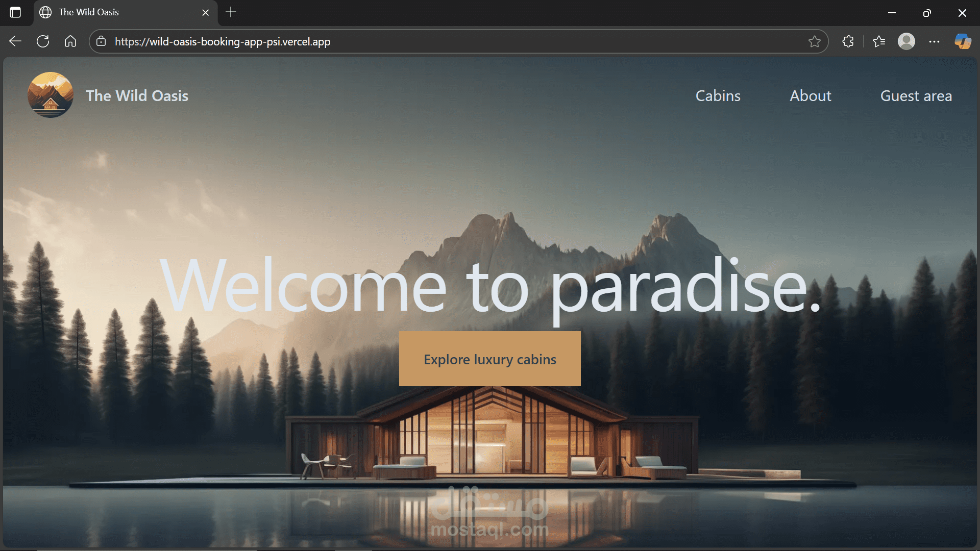
Task: Open the browser extensions menu
Action: pos(848,41)
